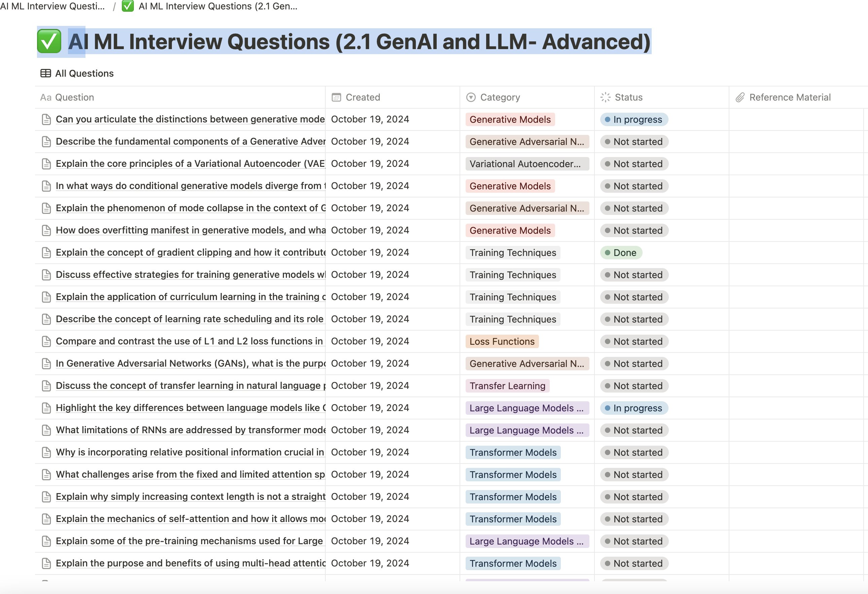
Task: Click the table icon next to All Questions
Action: click(45, 73)
